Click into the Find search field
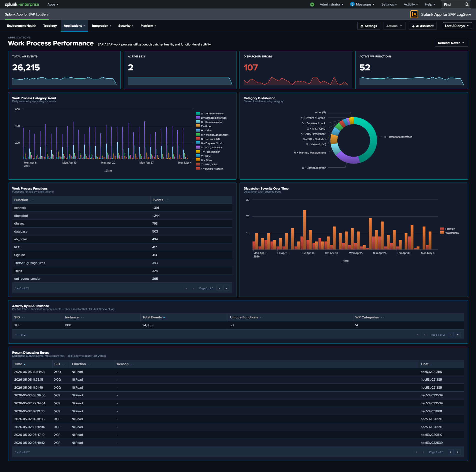 click(453, 4)
